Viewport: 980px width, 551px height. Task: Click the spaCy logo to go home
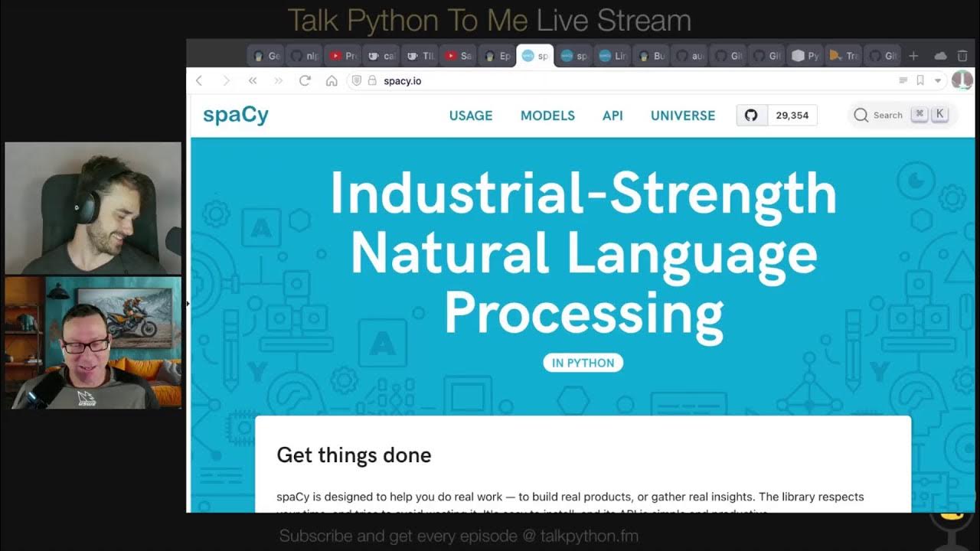click(x=234, y=114)
